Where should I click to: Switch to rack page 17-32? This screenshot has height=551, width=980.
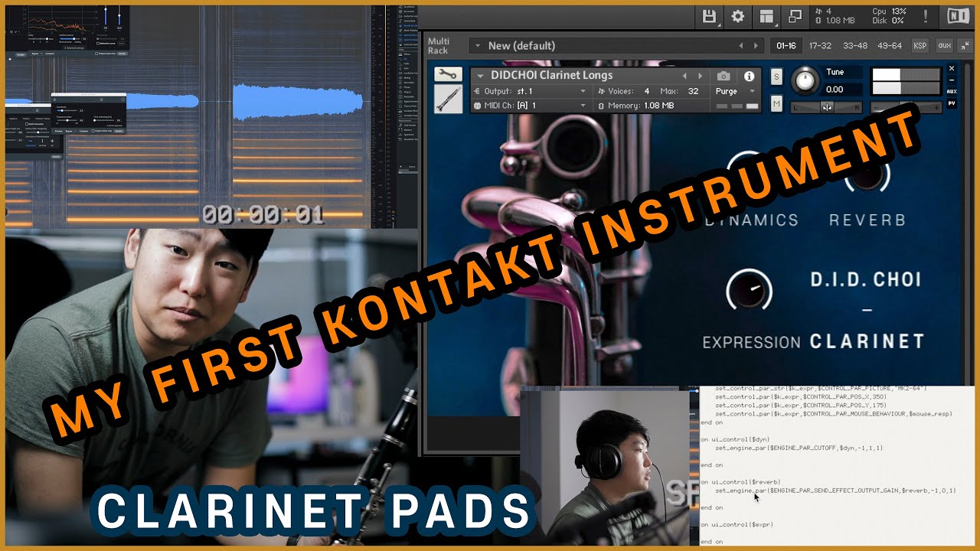click(x=820, y=46)
